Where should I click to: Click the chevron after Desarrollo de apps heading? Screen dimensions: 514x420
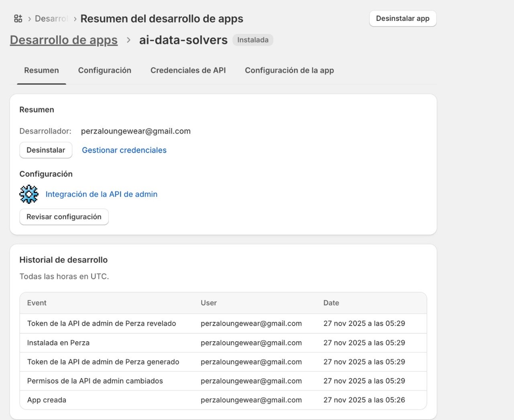click(x=128, y=40)
